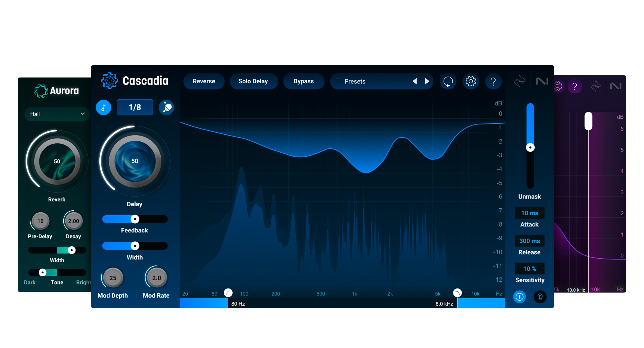The height and width of the screenshot is (348, 644).
Task: Click the Aurora Reverb amount knob
Action: pos(57,161)
